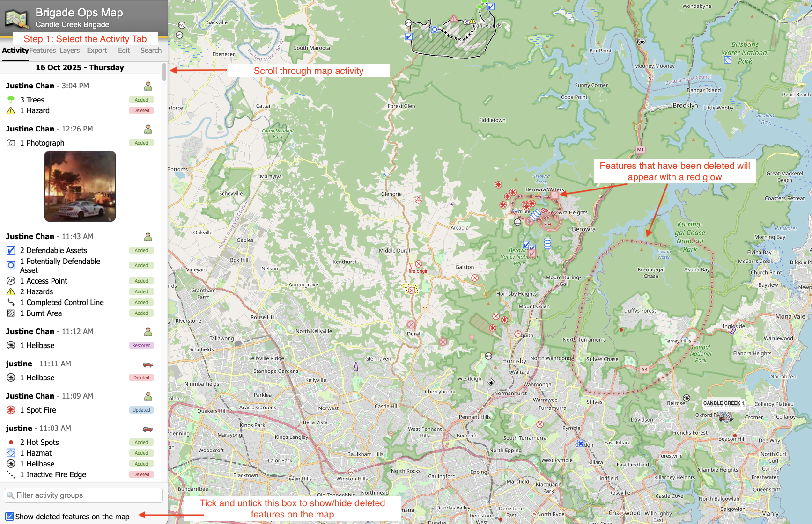This screenshot has height=524, width=812.
Task: Click the Filter activity groups field
Action: (x=83, y=495)
